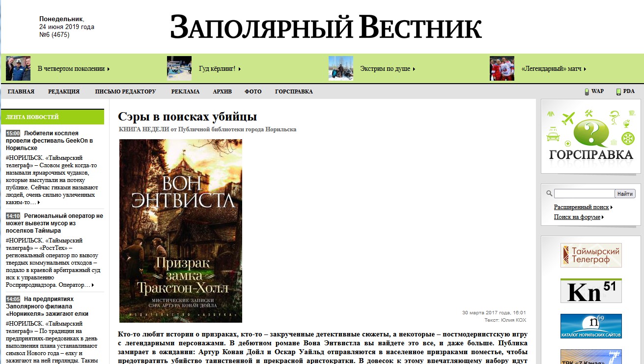Image resolution: width=644 pixels, height=364 pixels.
Task: Open the РЕКЛАМА menu item
Action: click(x=185, y=91)
